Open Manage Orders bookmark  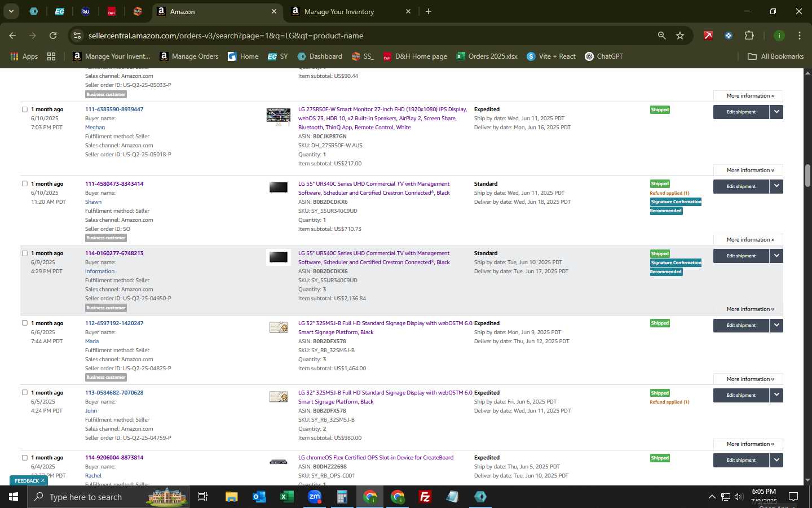[189, 56]
